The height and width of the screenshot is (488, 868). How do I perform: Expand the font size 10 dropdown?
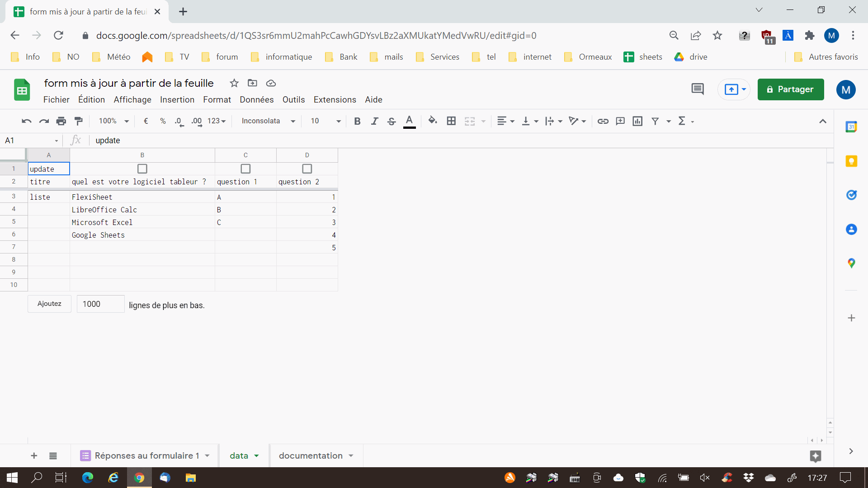pyautogui.click(x=325, y=121)
